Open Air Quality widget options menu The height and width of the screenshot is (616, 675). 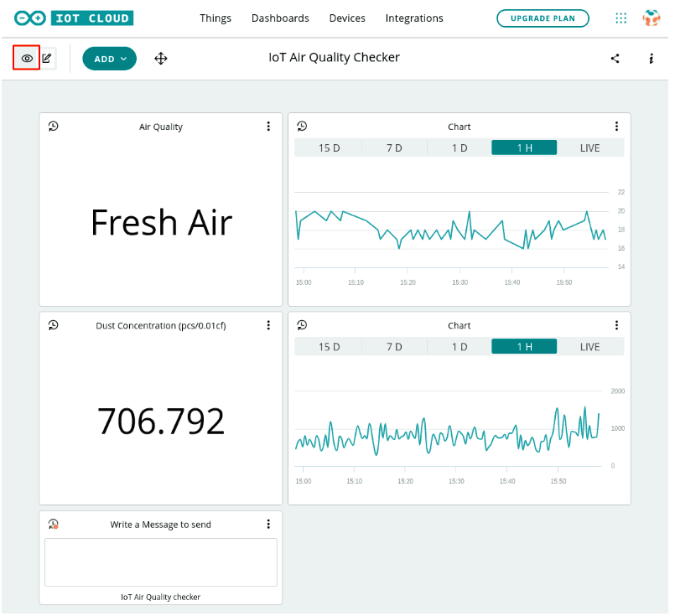pyautogui.click(x=268, y=127)
